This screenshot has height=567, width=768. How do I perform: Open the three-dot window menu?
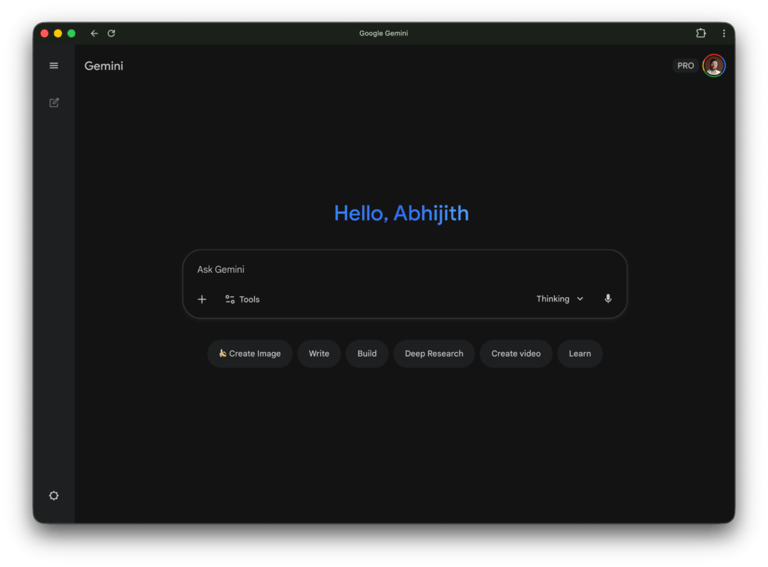tap(724, 33)
